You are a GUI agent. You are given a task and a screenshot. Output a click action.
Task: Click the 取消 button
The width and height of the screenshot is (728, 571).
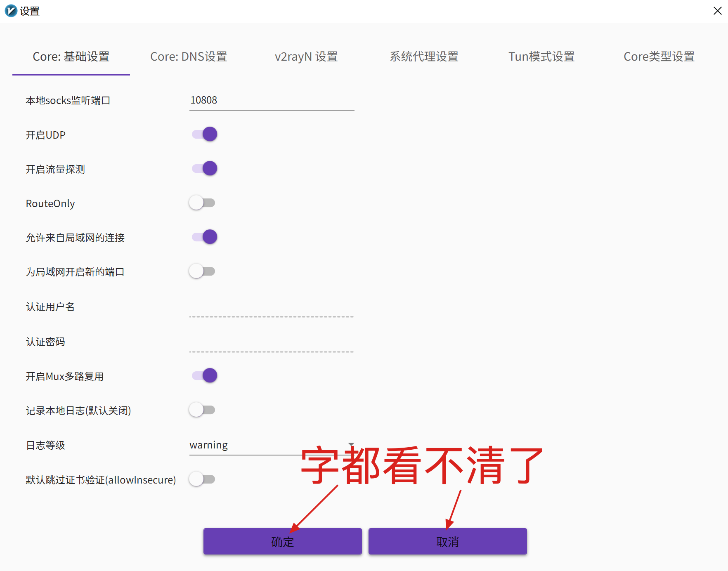(x=448, y=541)
